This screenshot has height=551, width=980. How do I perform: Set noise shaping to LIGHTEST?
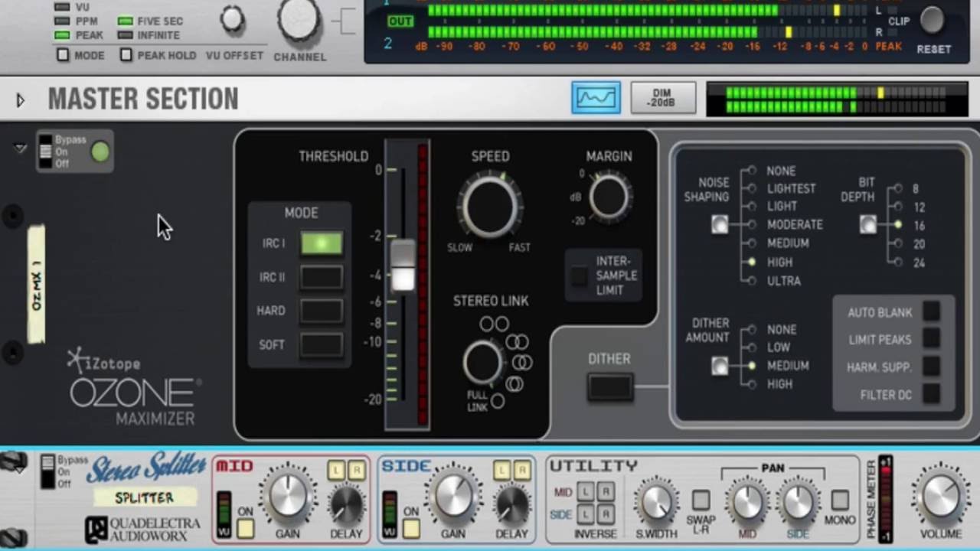pyautogui.click(x=753, y=188)
